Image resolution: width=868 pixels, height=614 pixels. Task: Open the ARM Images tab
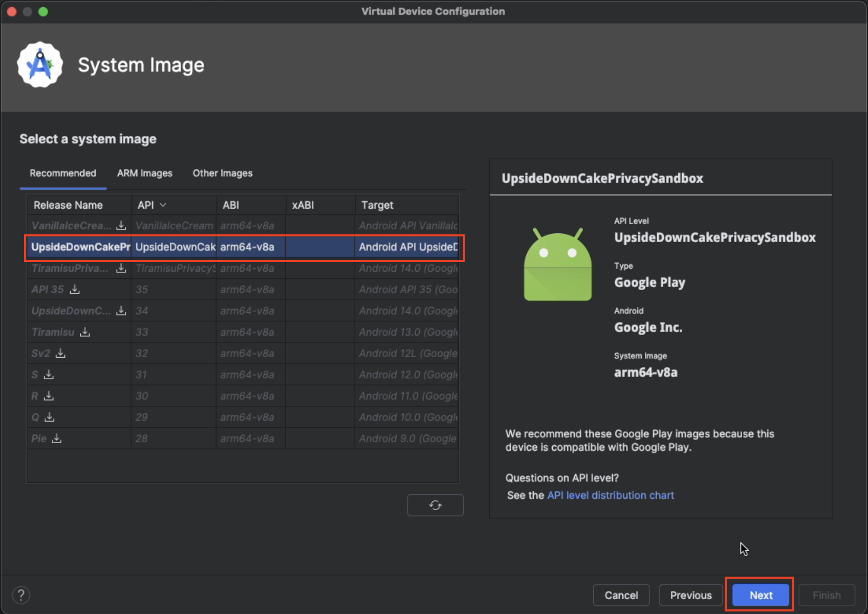point(145,173)
